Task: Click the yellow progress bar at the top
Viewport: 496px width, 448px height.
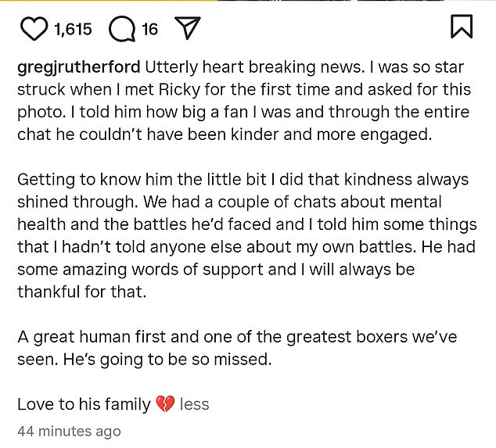Action: [108, 0]
